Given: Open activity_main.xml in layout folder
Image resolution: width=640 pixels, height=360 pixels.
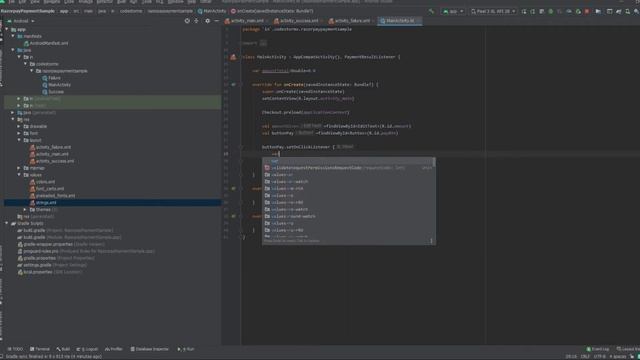Looking at the screenshot, I should tap(49, 154).
